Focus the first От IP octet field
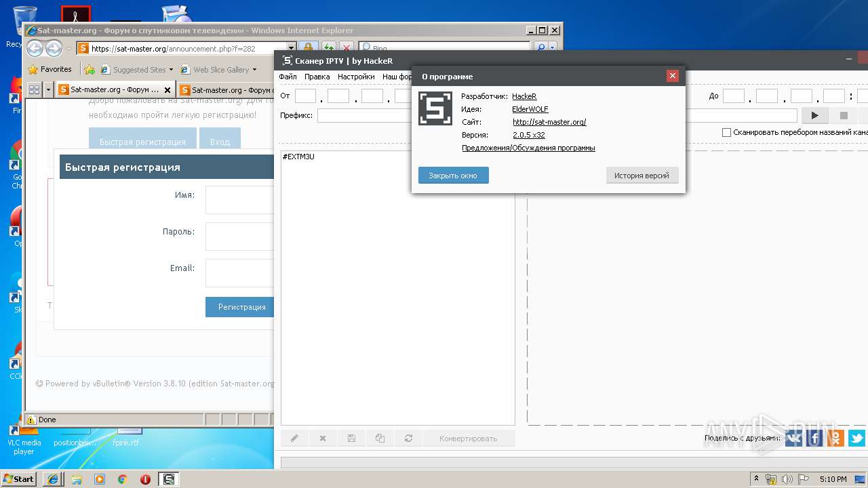This screenshot has height=488, width=868. click(x=305, y=96)
